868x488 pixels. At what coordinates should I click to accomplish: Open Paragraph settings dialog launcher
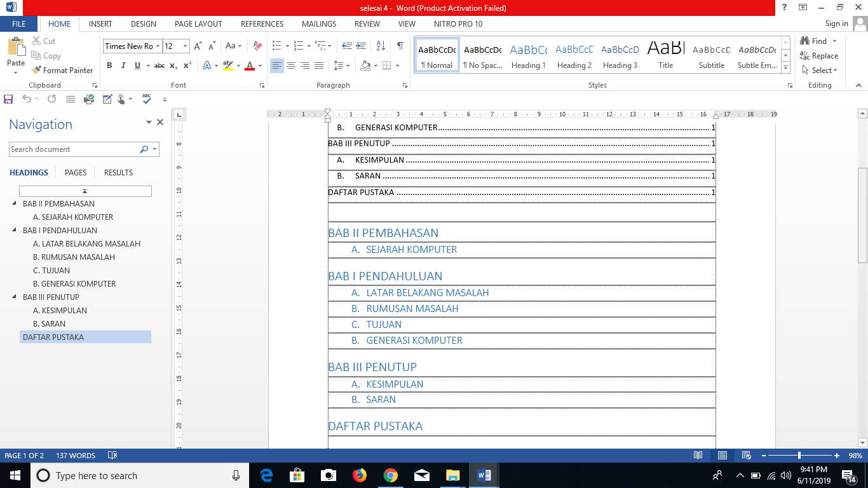click(405, 85)
